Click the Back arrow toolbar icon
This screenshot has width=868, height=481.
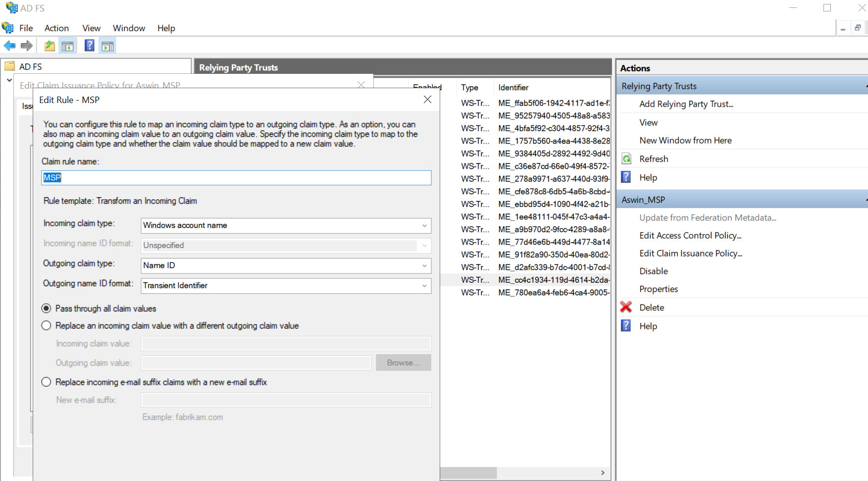click(x=9, y=46)
